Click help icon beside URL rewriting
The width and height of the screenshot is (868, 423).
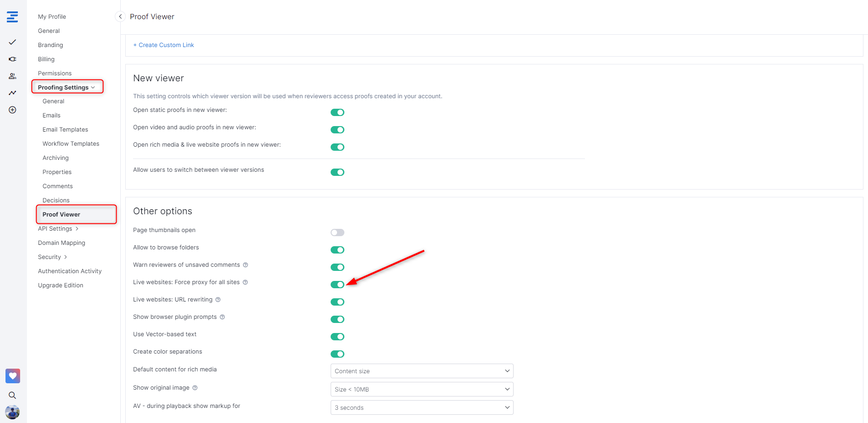pyautogui.click(x=218, y=300)
